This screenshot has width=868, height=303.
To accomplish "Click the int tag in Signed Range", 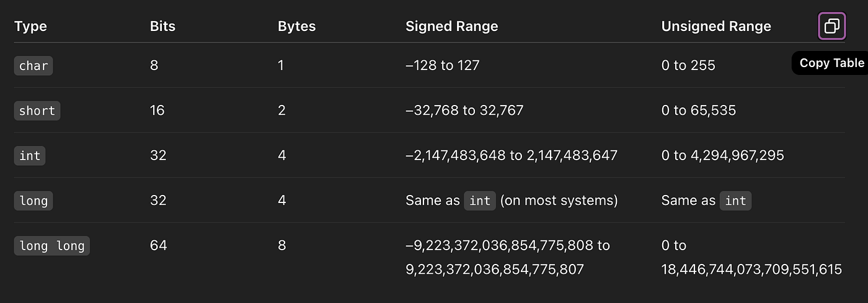I will click(480, 201).
